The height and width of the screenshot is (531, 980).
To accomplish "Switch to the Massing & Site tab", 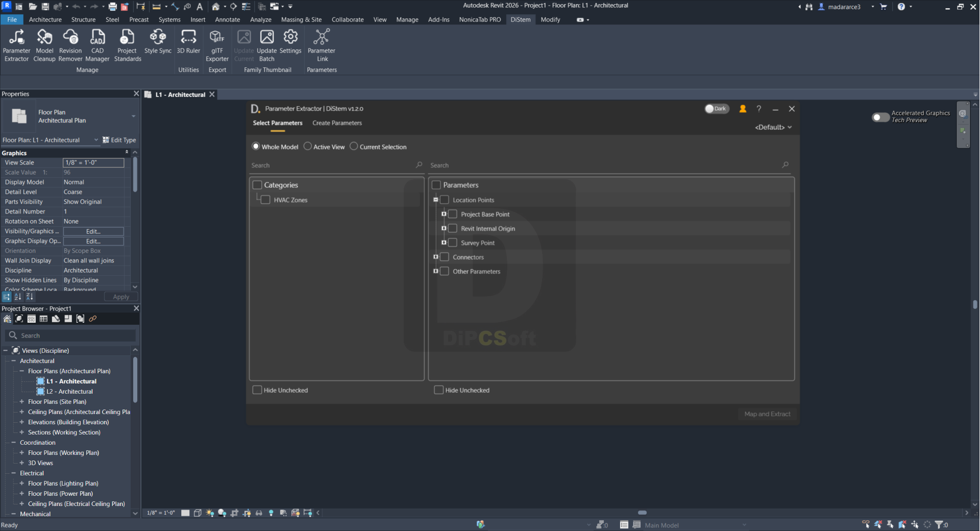I will [301, 19].
